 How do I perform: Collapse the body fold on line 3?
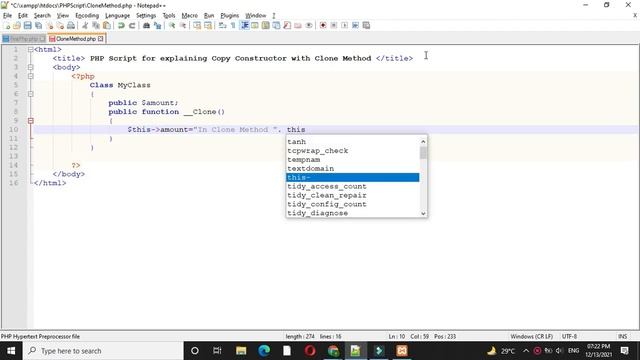(x=31, y=67)
